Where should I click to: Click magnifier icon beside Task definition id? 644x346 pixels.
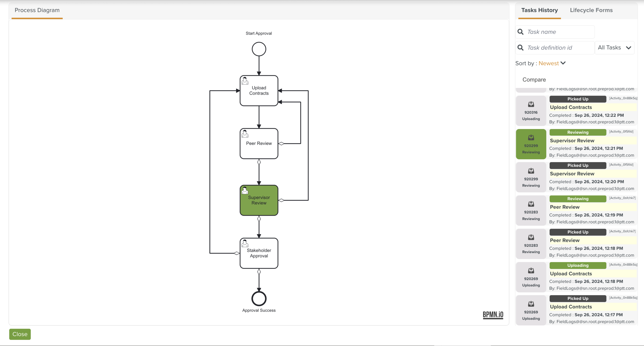520,48
